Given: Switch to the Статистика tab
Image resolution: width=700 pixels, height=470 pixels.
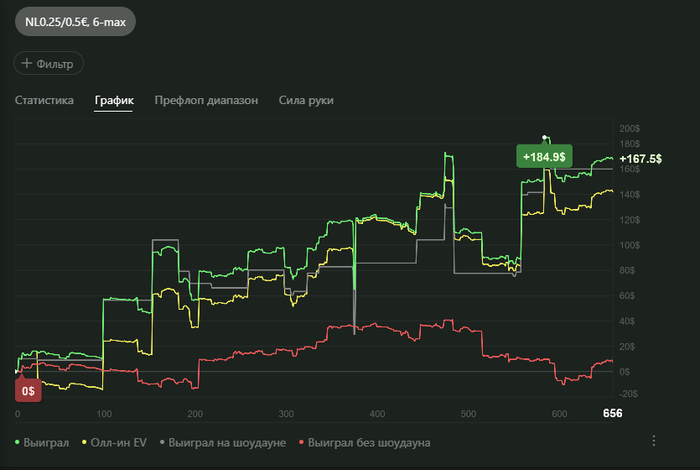Looking at the screenshot, I should [x=44, y=101].
